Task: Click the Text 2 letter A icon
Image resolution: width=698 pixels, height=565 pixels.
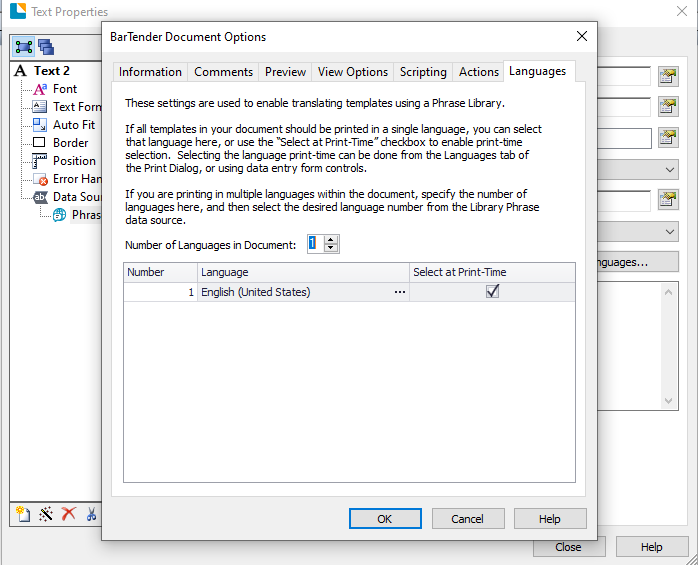Action: (x=20, y=71)
